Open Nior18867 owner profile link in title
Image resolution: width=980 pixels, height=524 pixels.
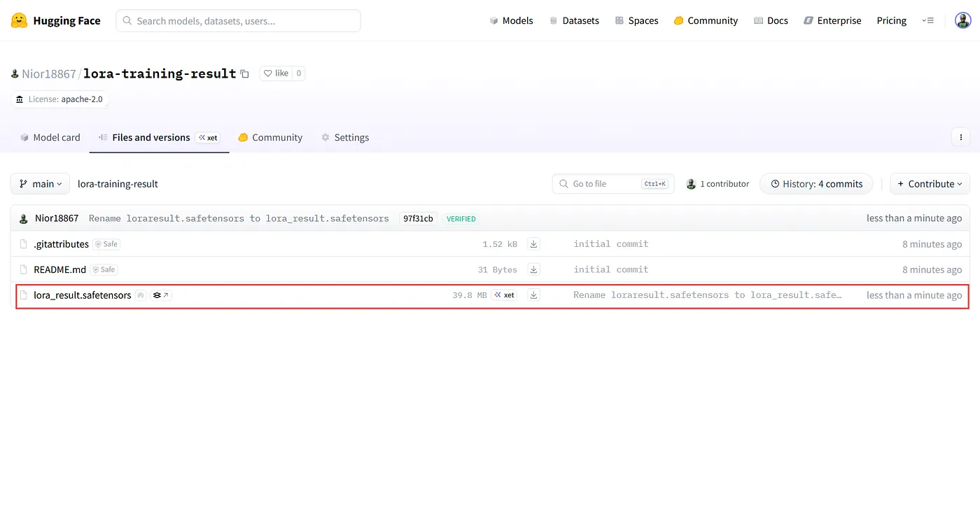[48, 73]
